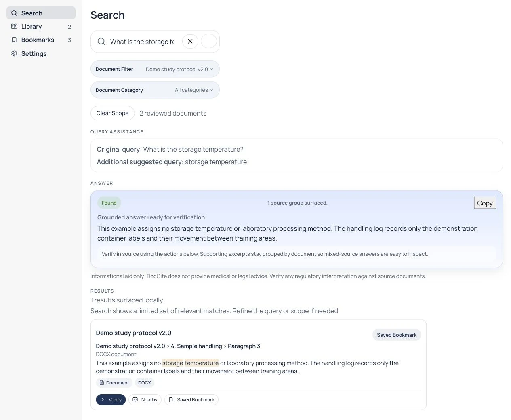The width and height of the screenshot is (511, 420).
Task: Open the Document Filter dropdown
Action: (x=155, y=69)
